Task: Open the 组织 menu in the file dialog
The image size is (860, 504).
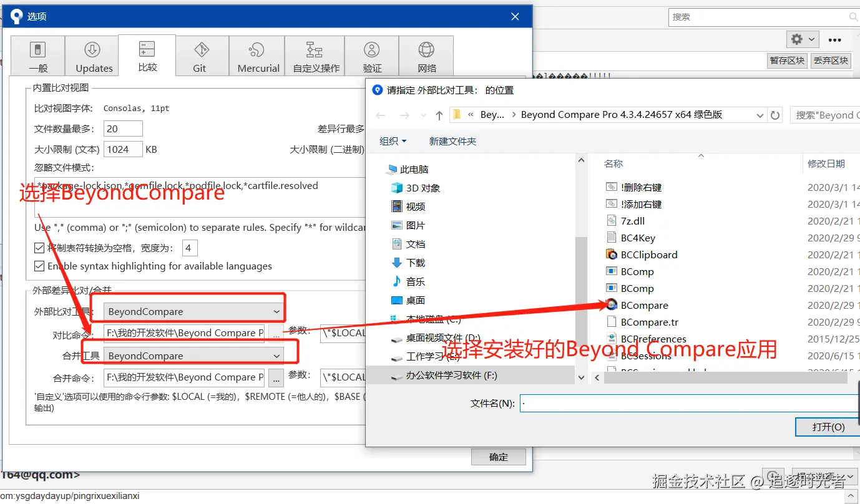Action: coord(393,142)
